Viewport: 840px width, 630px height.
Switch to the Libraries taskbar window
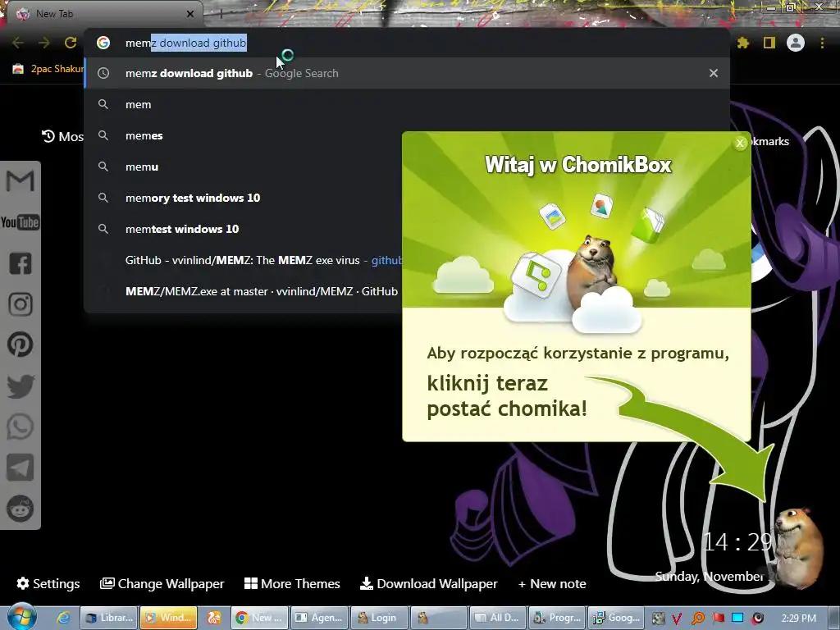click(x=109, y=618)
